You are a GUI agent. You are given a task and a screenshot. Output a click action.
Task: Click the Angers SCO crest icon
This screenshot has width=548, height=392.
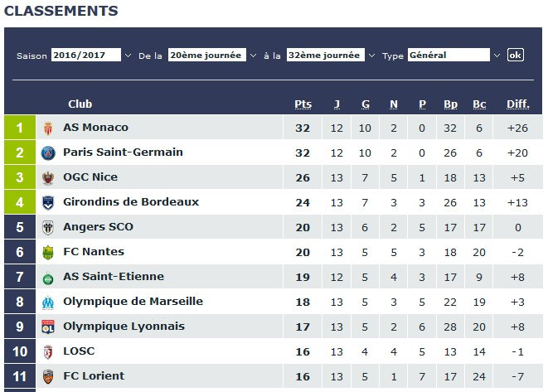47,227
